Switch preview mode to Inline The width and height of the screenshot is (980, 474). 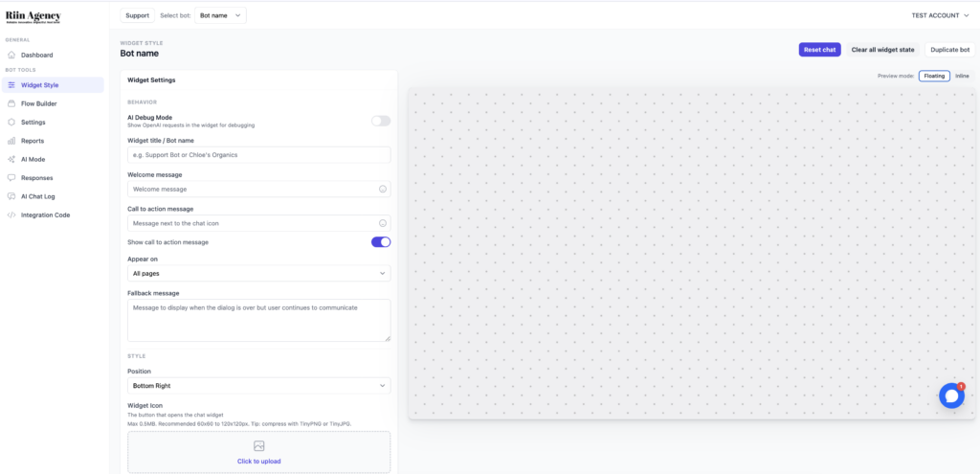pos(962,76)
